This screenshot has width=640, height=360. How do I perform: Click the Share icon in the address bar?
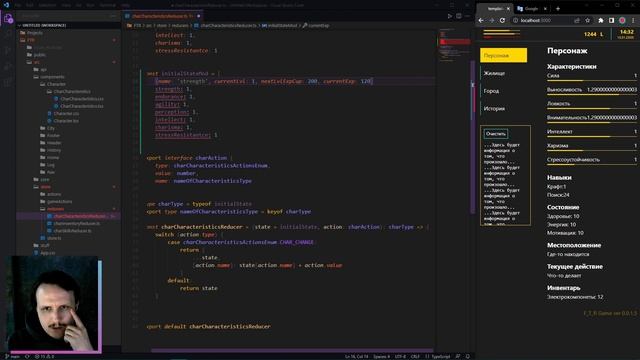click(x=577, y=20)
